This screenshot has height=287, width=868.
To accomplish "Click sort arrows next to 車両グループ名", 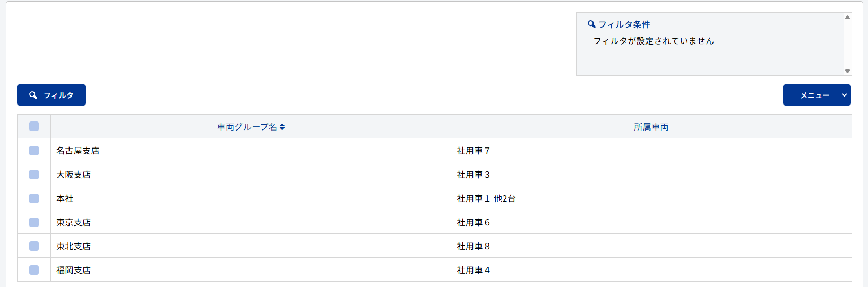I will (282, 127).
